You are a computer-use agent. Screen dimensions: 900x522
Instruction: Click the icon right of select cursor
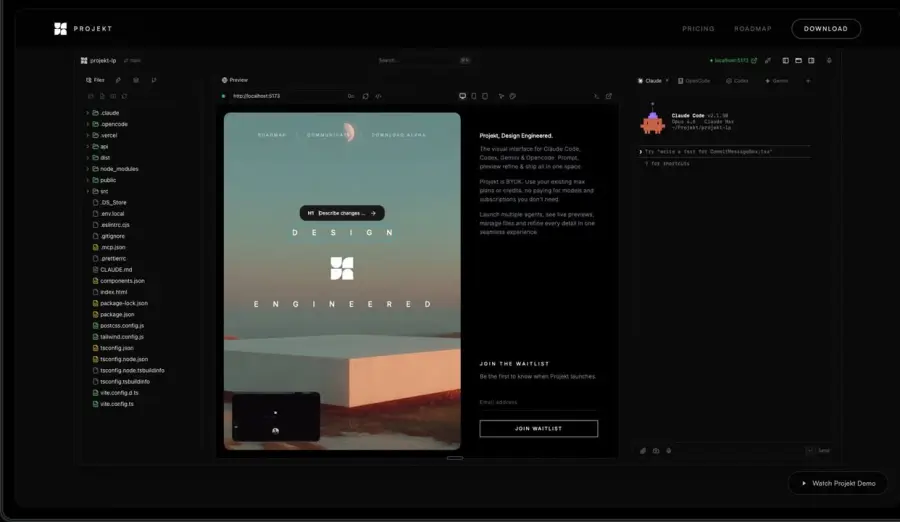coord(513,96)
